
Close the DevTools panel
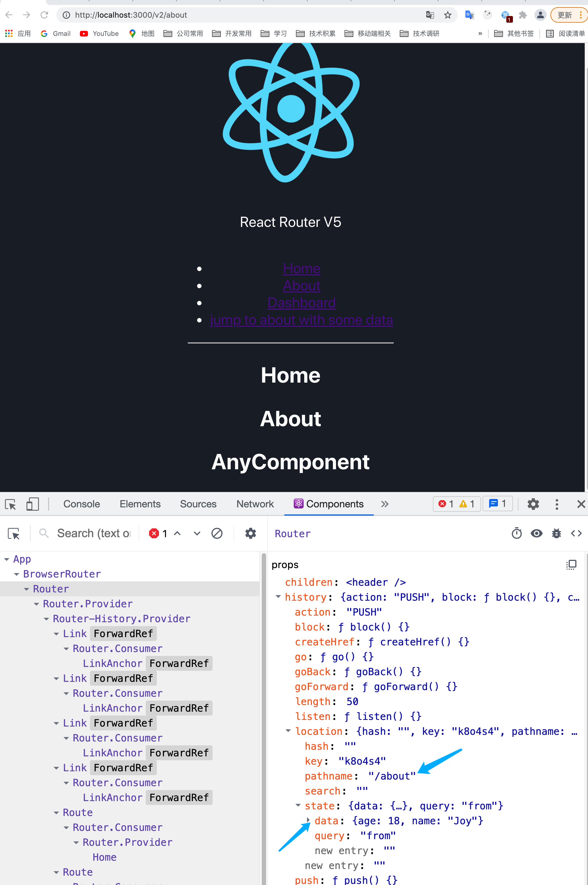pyautogui.click(x=581, y=504)
